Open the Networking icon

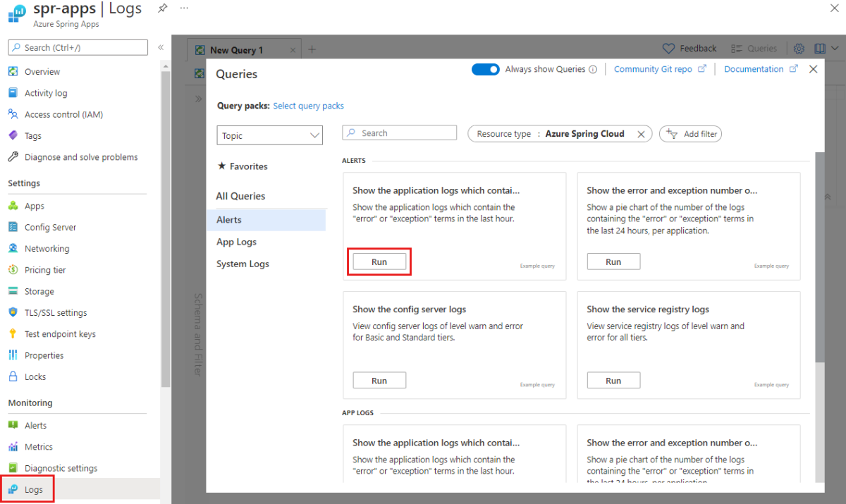click(x=13, y=248)
